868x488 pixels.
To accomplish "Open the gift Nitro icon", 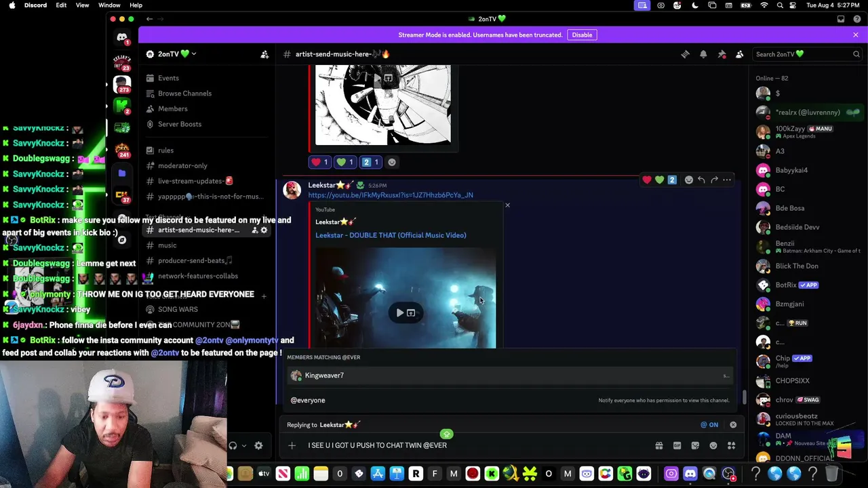I will [x=658, y=445].
